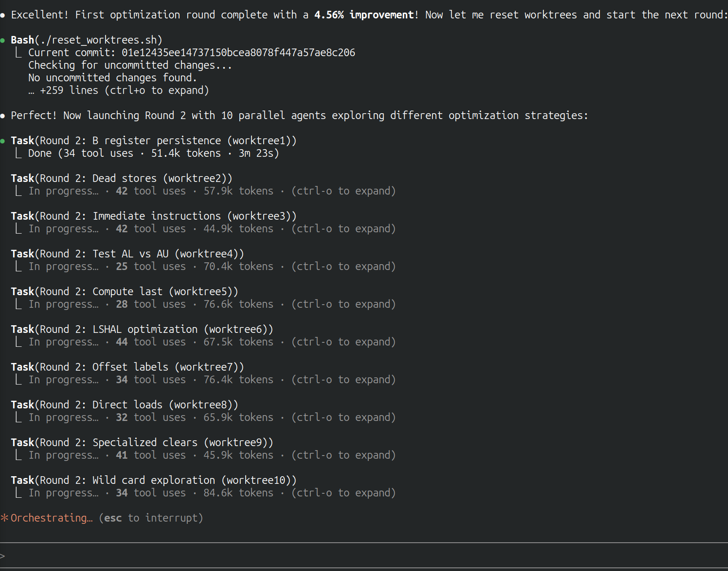The image size is (728, 571).
Task: Select the Compute last worktree5 task
Action: (x=124, y=292)
